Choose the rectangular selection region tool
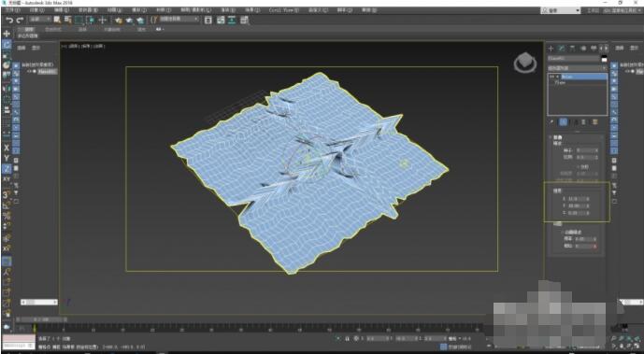This screenshot has height=354, width=644. point(79,20)
